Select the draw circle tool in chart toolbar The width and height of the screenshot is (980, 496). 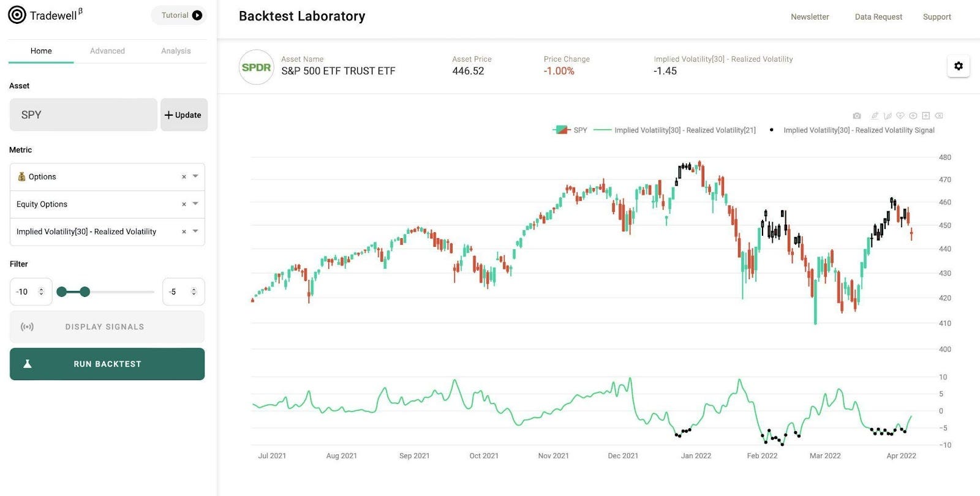(913, 116)
